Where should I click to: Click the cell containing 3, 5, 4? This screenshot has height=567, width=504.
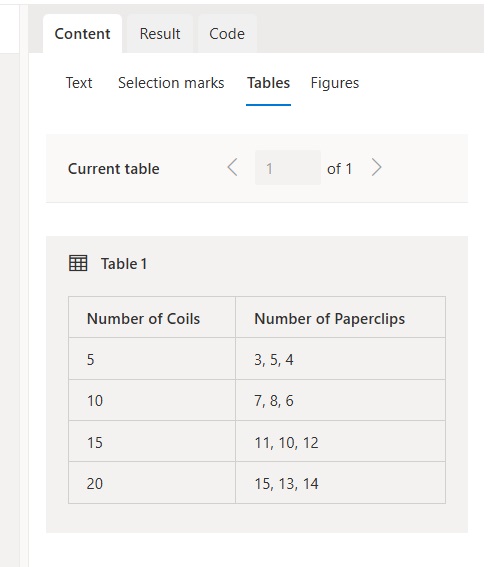[x=341, y=359]
